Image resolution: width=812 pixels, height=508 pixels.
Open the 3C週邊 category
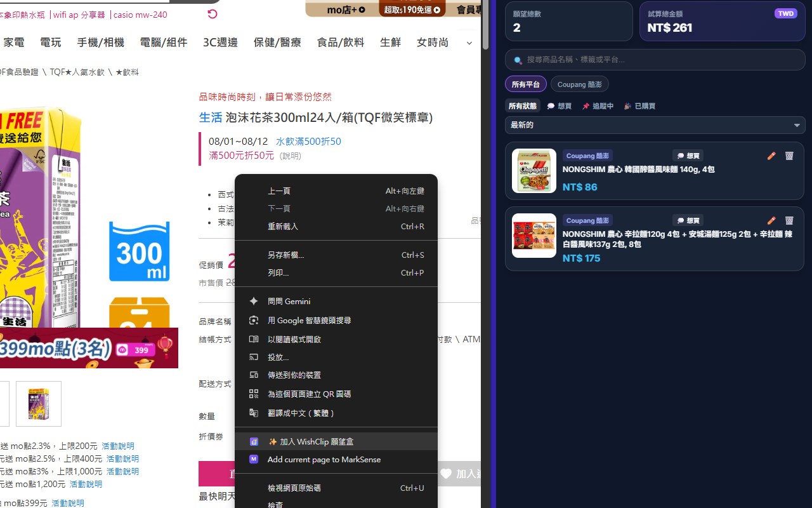pyautogui.click(x=220, y=43)
